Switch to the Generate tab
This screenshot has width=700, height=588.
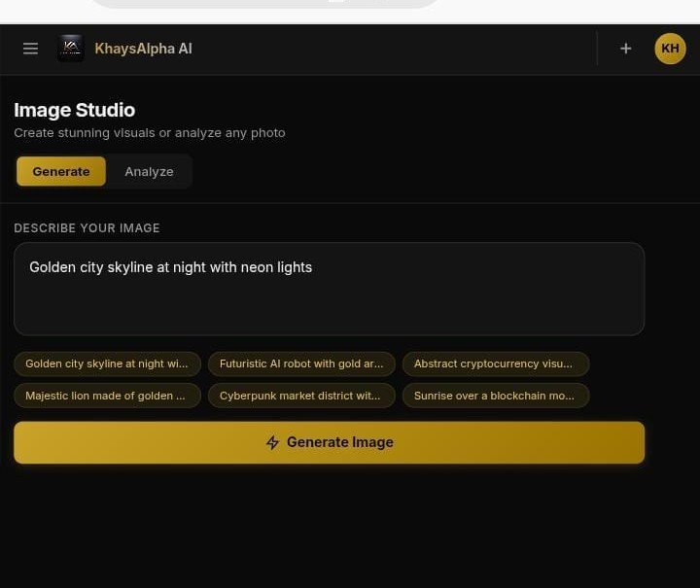click(61, 171)
